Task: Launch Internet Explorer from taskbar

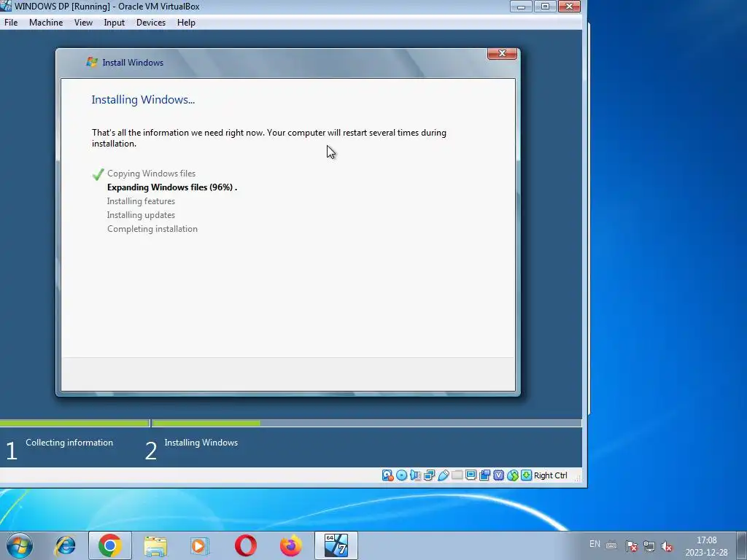Action: click(x=65, y=545)
